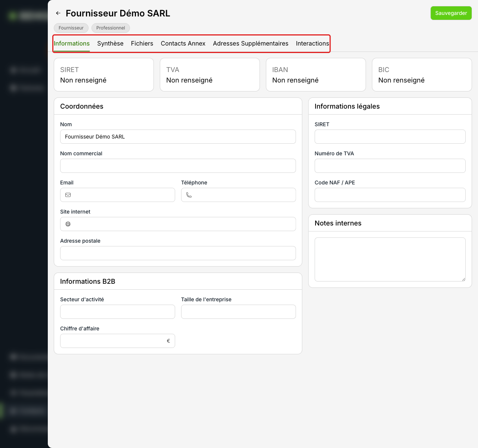
Task: Focus the SIRET input under Informations légales
Action: pos(390,137)
